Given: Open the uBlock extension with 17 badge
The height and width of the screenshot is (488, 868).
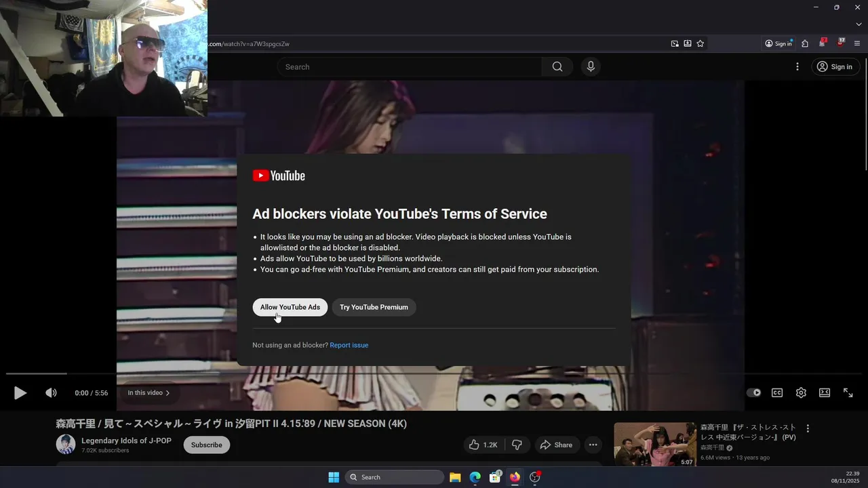Looking at the screenshot, I should click(840, 43).
